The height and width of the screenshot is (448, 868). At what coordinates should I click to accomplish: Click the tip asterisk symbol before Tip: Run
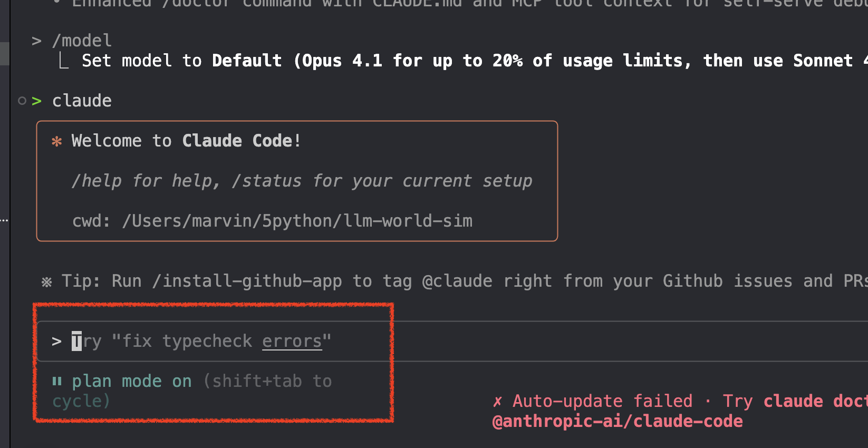point(46,282)
